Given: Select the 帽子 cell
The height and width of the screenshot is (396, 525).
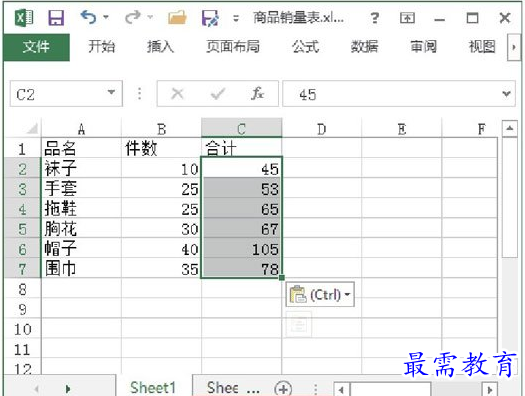Looking at the screenshot, I should tap(81, 249).
